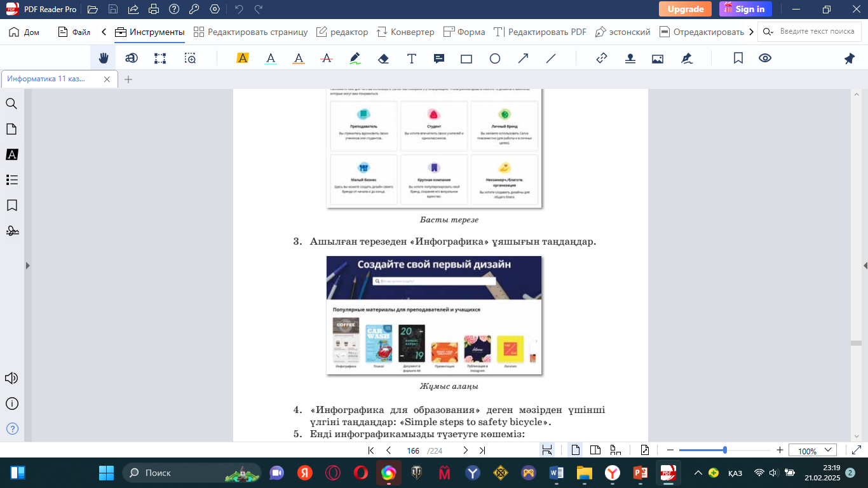Expand the left sidebar panel

pyautogui.click(x=27, y=265)
